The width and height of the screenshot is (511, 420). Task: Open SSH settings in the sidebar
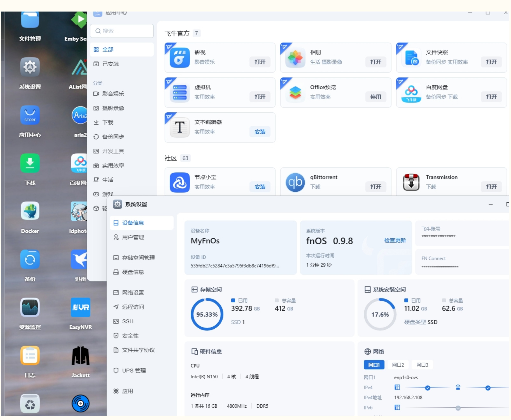click(x=128, y=321)
